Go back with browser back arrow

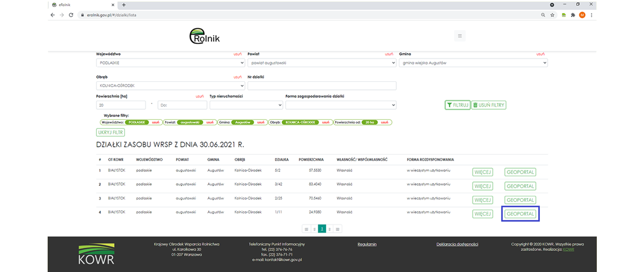(x=53, y=15)
